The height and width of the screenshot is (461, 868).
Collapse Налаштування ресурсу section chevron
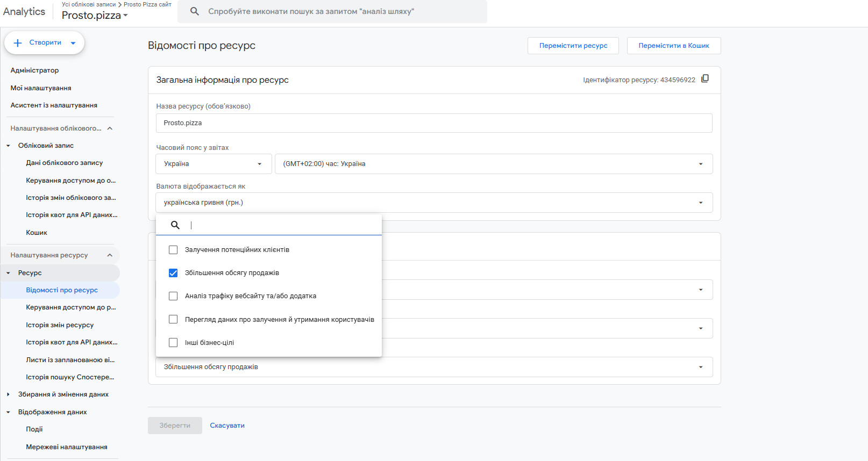click(x=110, y=255)
